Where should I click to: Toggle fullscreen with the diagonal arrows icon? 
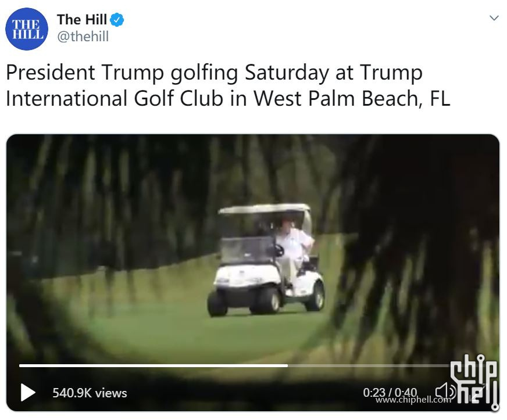pyautogui.click(x=478, y=393)
